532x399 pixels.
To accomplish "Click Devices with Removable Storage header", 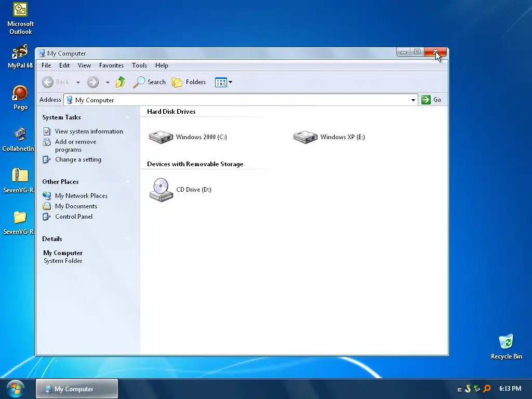I will pyautogui.click(x=195, y=164).
